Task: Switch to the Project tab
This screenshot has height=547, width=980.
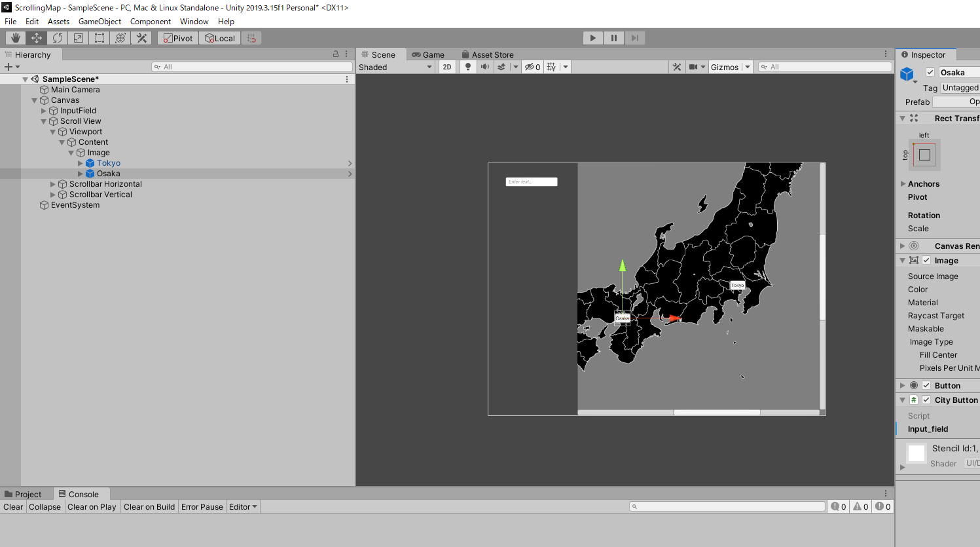Action: (23, 494)
